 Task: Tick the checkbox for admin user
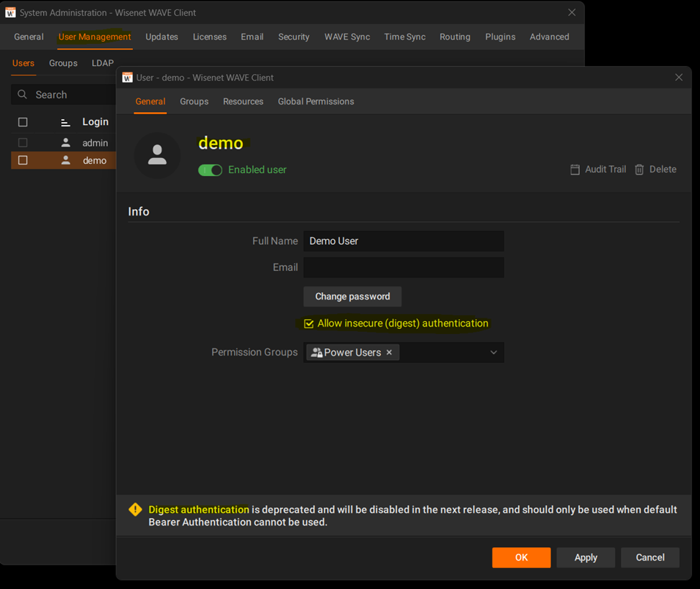click(x=23, y=143)
